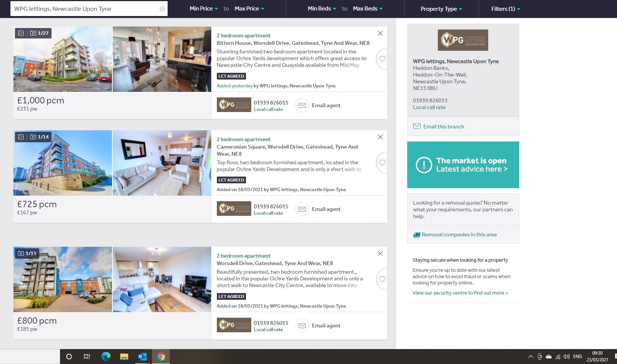Viewport: 617px width, 364px height.
Task: Open Cortana search circle on taskbar
Action: [x=69, y=357]
